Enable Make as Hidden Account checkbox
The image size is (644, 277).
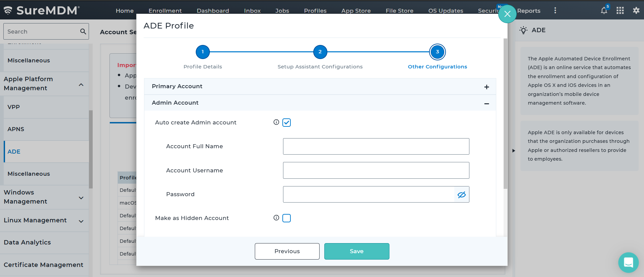[286, 218]
